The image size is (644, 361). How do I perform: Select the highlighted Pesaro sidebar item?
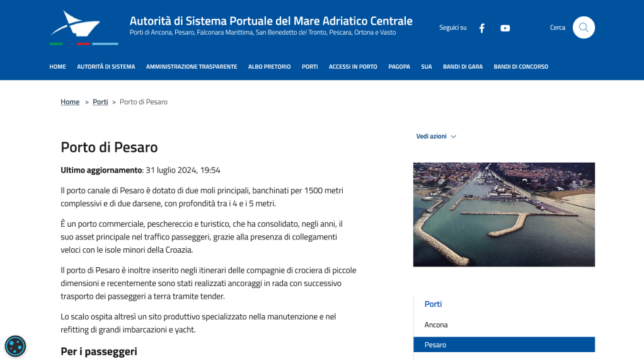(504, 345)
